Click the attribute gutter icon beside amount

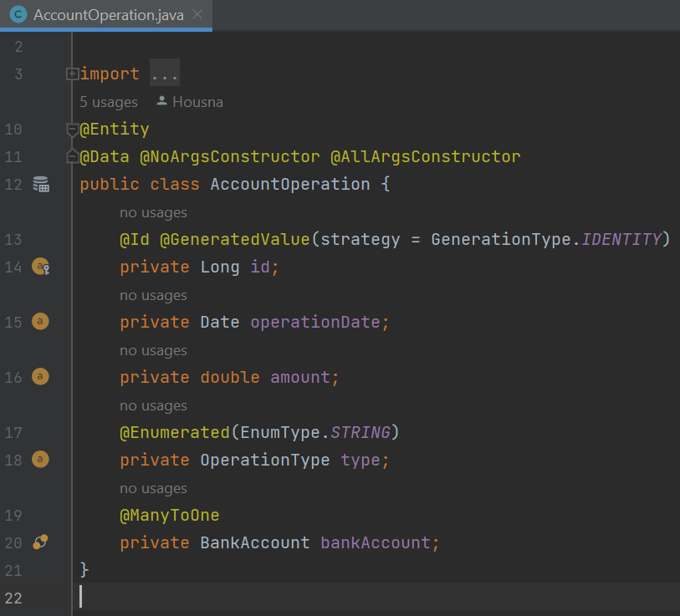point(40,376)
